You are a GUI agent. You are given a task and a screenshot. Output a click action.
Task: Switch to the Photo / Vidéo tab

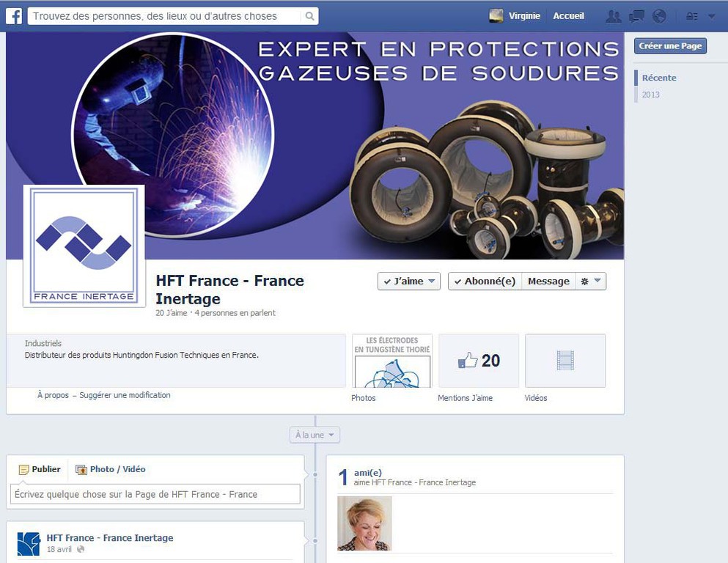[111, 469]
